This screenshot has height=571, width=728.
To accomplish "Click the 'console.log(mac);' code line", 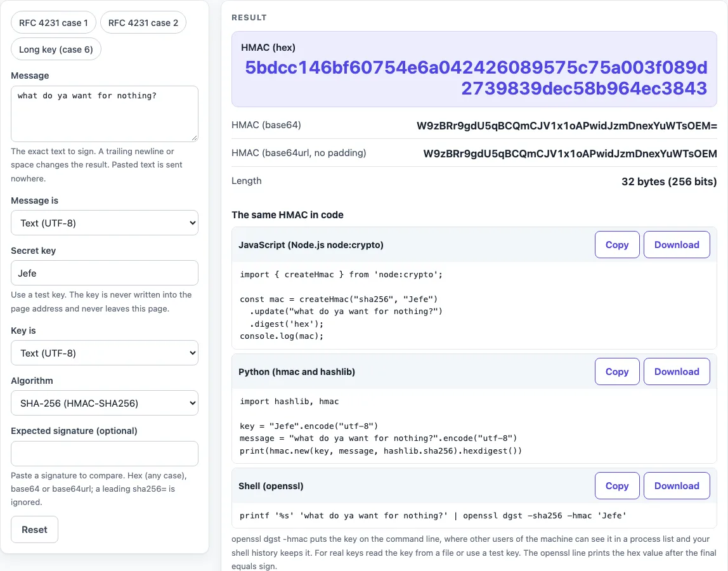I will (282, 336).
